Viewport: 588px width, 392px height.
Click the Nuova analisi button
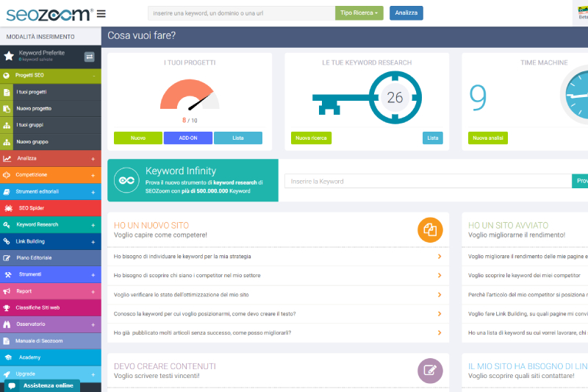(487, 138)
